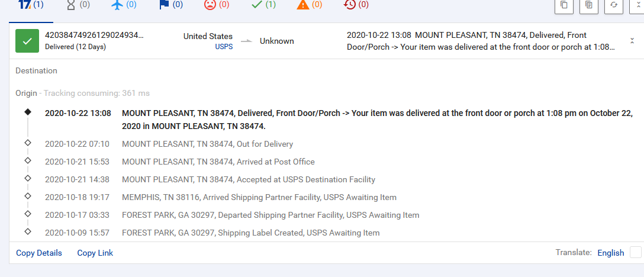Refresh tracking with the circular arrows button
Viewport: 644px width, 277px height.
(614, 6)
